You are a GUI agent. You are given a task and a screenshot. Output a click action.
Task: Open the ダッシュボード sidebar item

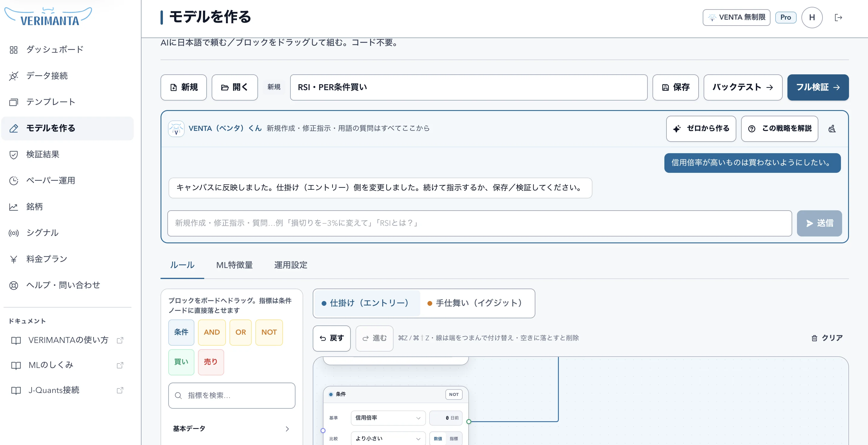[67, 50]
